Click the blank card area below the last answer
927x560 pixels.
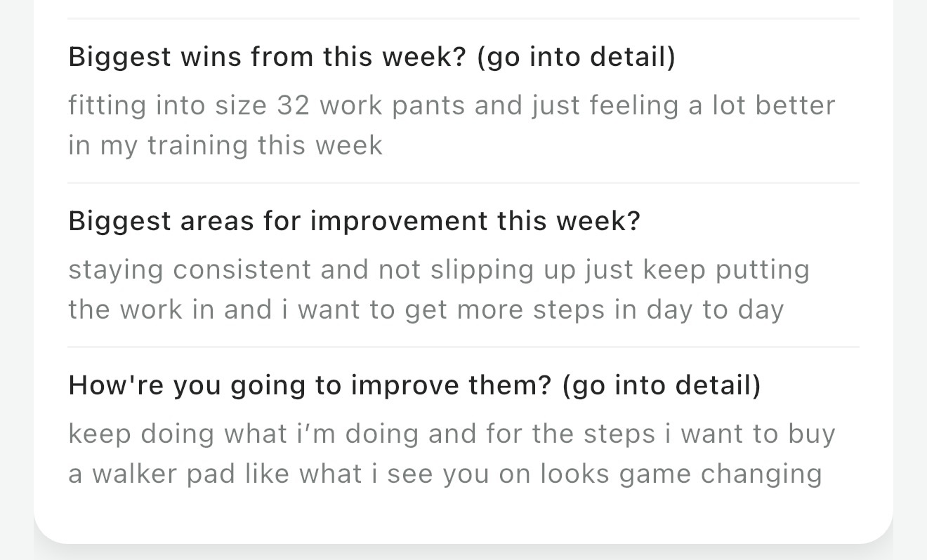[x=463, y=516]
